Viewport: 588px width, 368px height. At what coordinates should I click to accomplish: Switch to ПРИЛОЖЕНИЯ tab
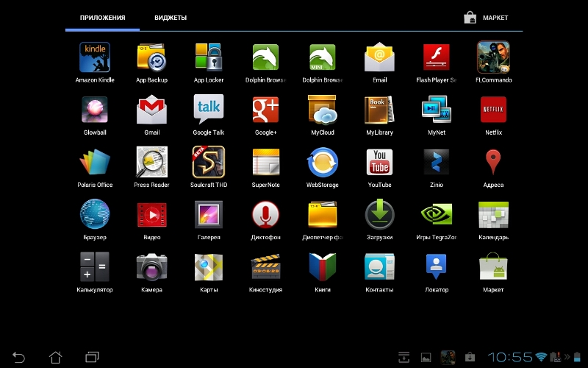point(102,18)
